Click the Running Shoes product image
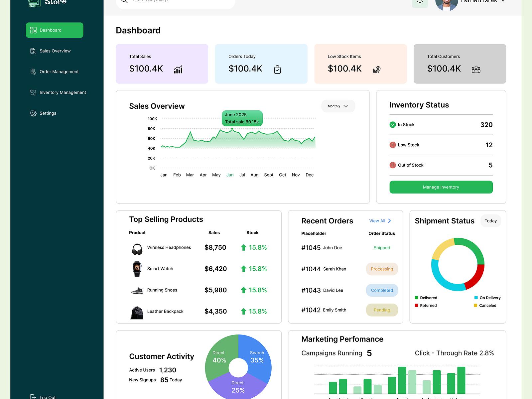The image size is (532, 399). tap(137, 291)
